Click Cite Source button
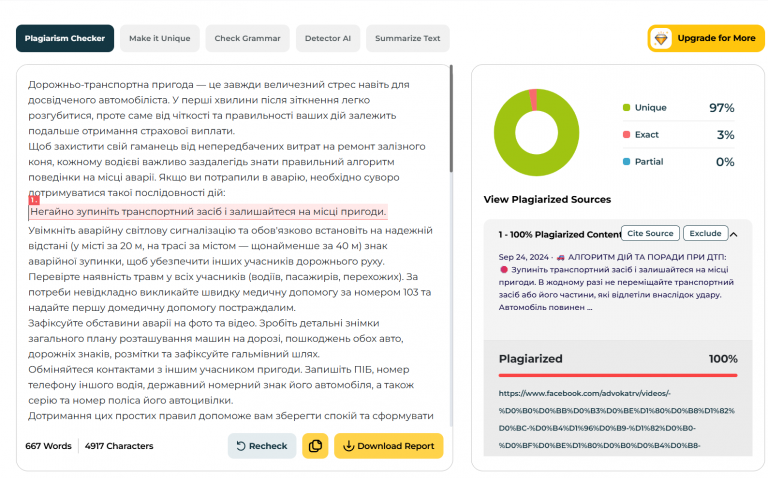This screenshot has height=478, width=768. (650, 233)
